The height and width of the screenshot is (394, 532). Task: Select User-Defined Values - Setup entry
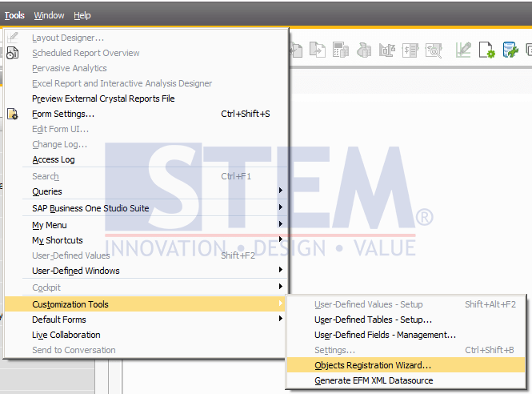coord(406,304)
